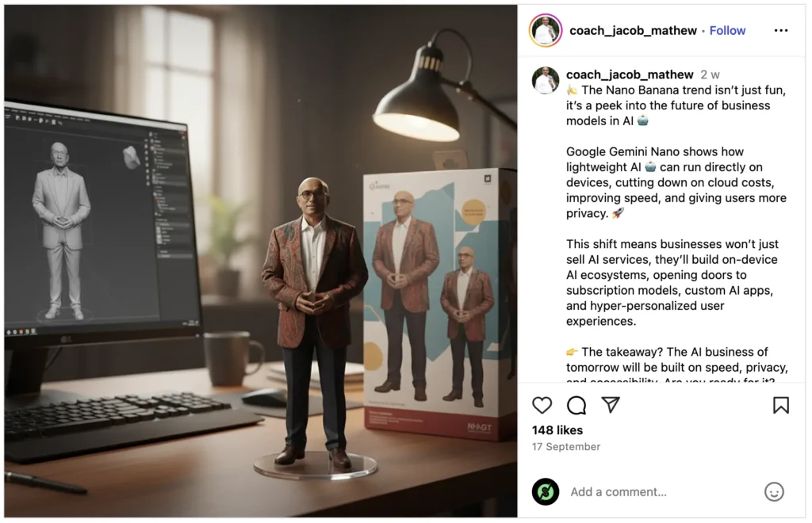Open the emoji picker smiley icon
The height and width of the screenshot is (523, 812).
(774, 491)
